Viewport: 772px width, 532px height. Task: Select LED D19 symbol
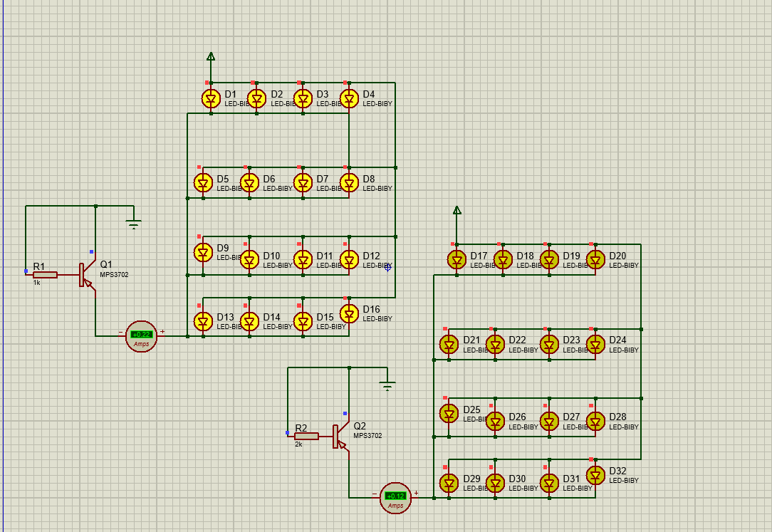550,260
